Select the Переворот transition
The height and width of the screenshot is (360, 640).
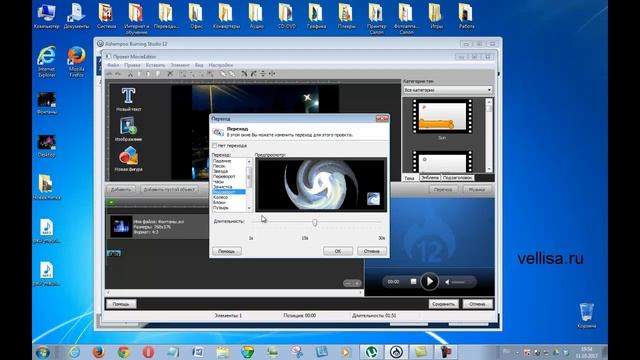coord(224,176)
